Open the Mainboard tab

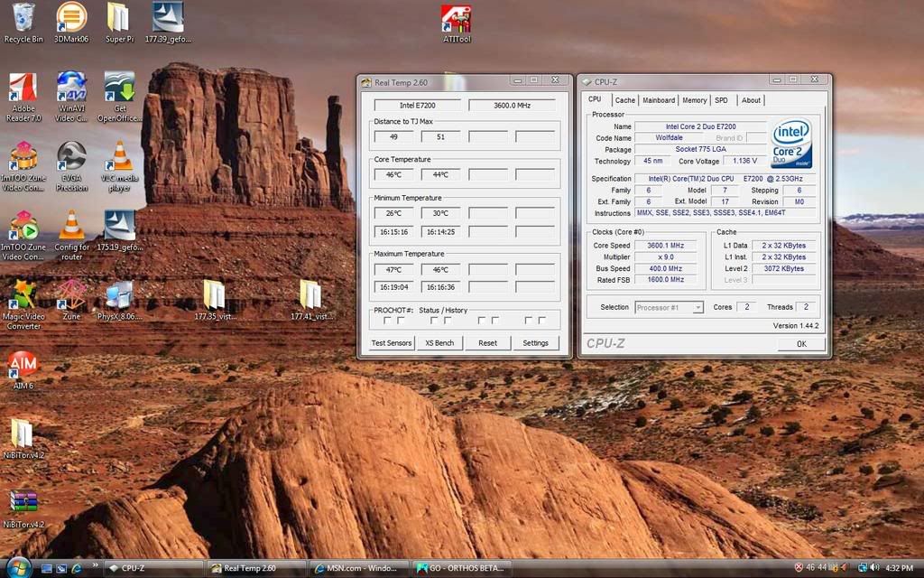click(x=659, y=100)
